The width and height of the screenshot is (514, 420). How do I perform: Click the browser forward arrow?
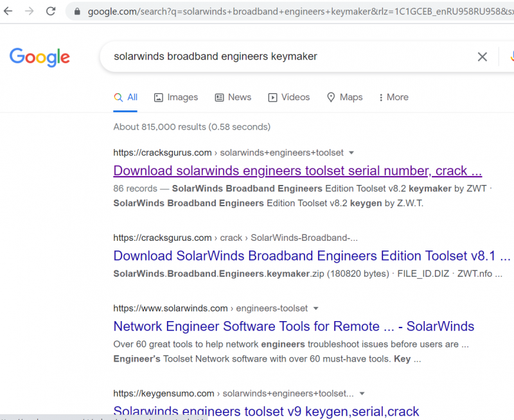(30, 11)
